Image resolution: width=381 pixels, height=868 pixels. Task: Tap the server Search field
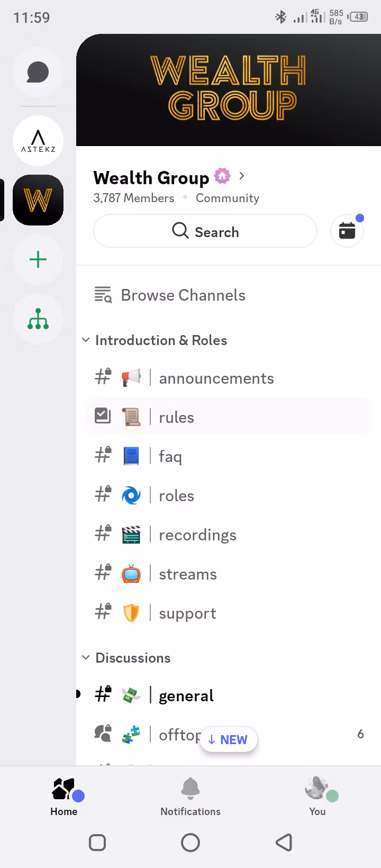pyautogui.click(x=205, y=231)
